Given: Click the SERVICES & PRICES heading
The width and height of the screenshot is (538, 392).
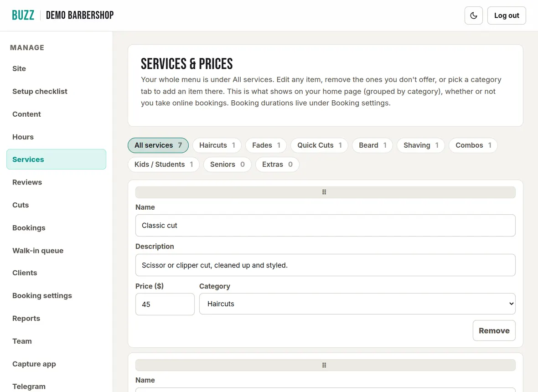Looking at the screenshot, I should click(186, 64).
